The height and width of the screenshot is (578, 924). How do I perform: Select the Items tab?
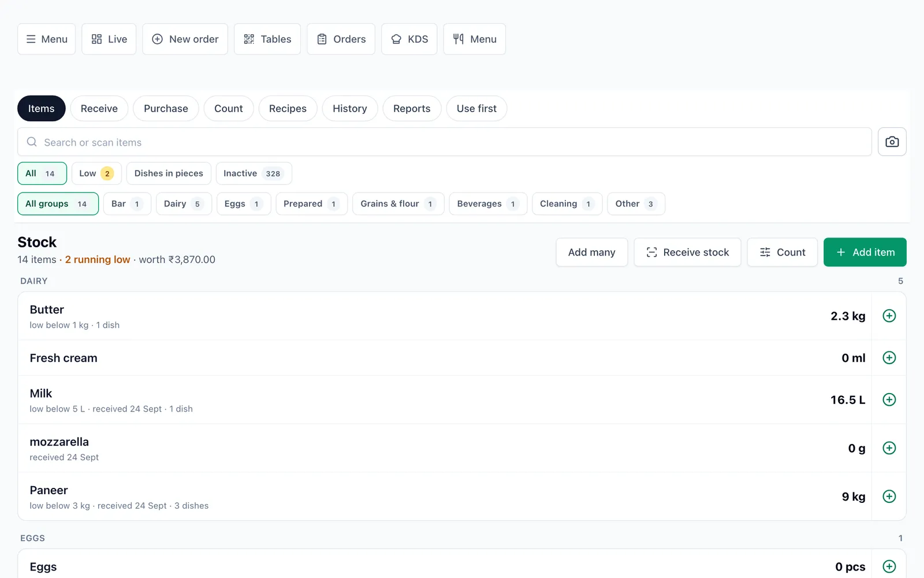pyautogui.click(x=42, y=109)
